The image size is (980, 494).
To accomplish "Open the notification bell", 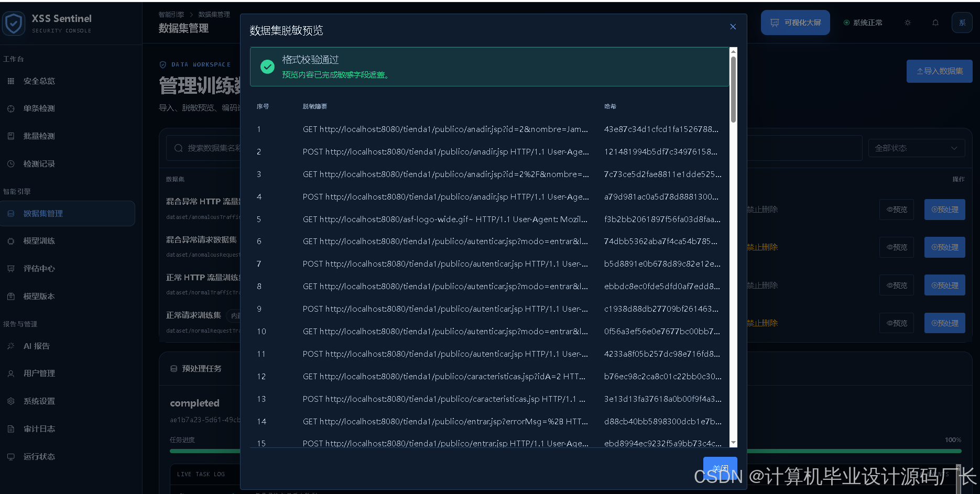I will [x=935, y=23].
